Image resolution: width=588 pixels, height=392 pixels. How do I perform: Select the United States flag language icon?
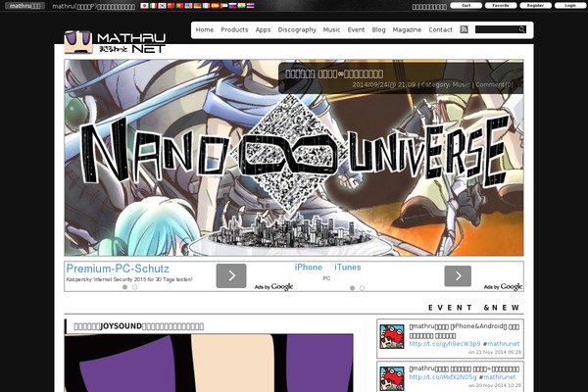click(188, 6)
